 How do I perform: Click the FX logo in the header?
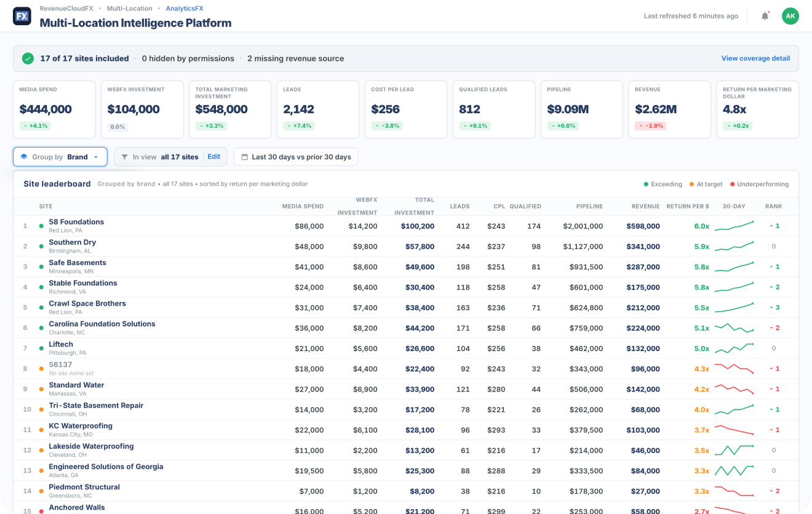(x=22, y=16)
